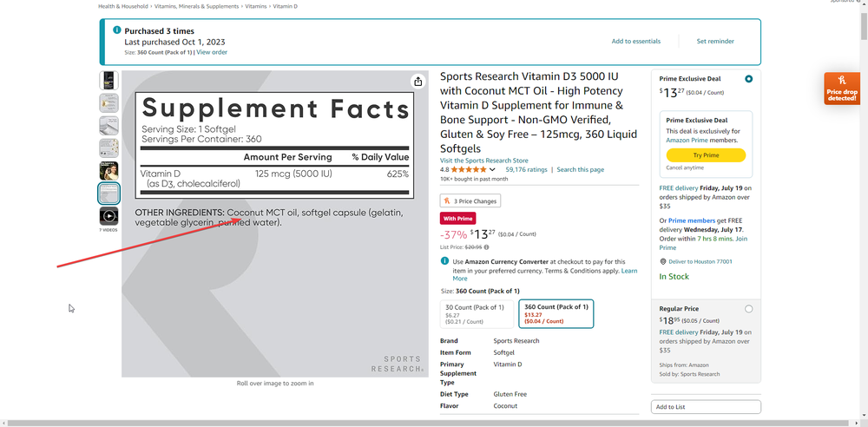
Task: Go to Vitamins, Minerals & Supplements breadcrumb
Action: click(197, 7)
